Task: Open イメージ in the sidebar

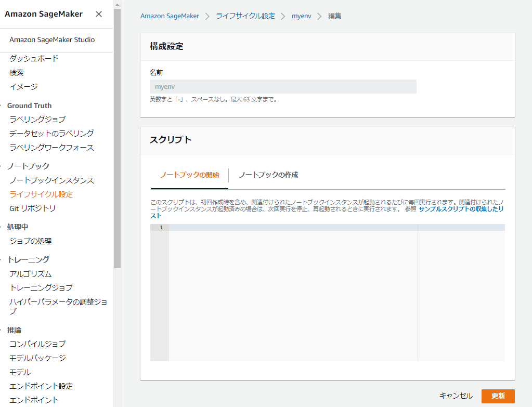Action: tap(23, 87)
